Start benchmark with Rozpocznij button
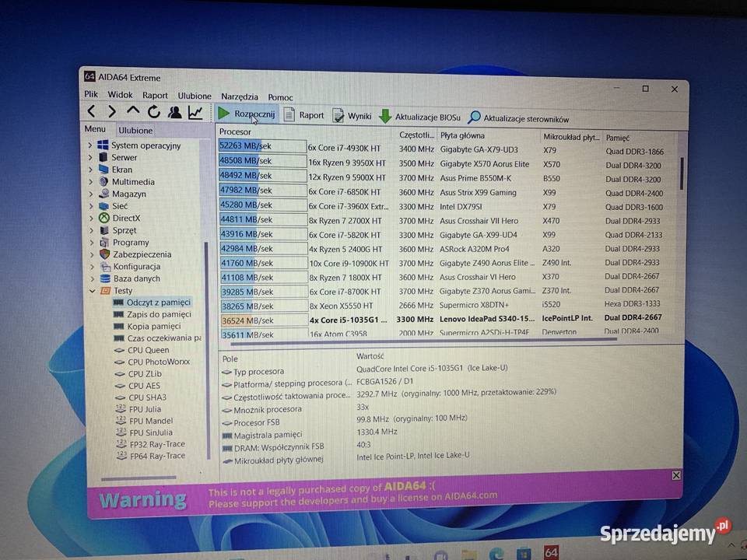747x560 pixels. click(247, 114)
